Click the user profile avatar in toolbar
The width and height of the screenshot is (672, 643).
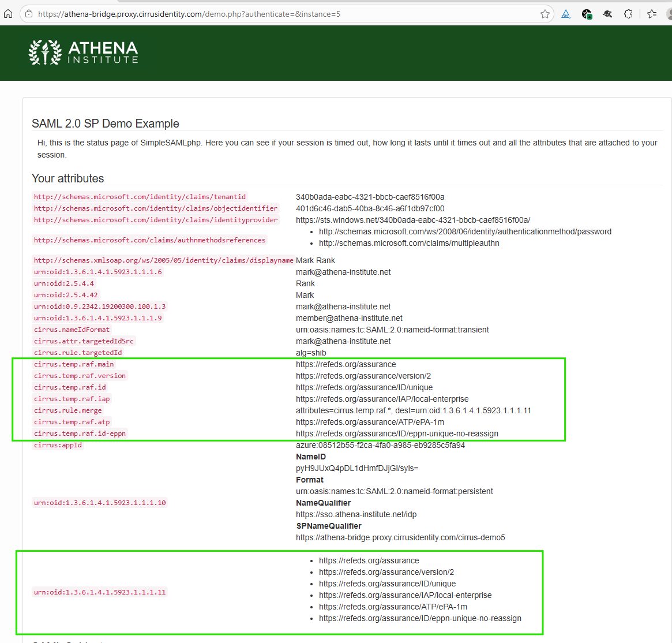pyautogui.click(x=669, y=14)
